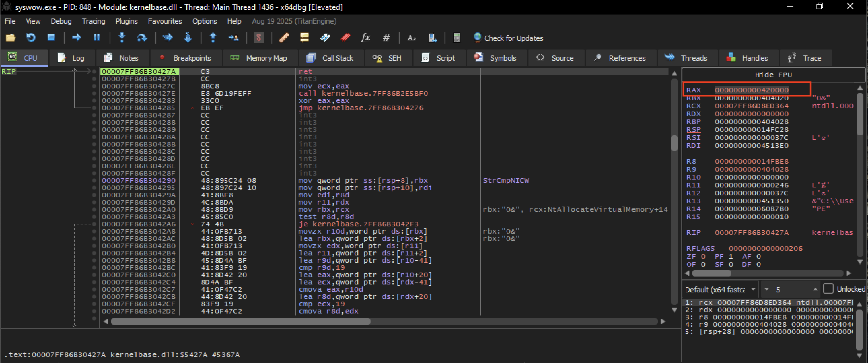868x363 pixels.
Task: Restart the debuggee with the restart icon
Action: (x=31, y=38)
